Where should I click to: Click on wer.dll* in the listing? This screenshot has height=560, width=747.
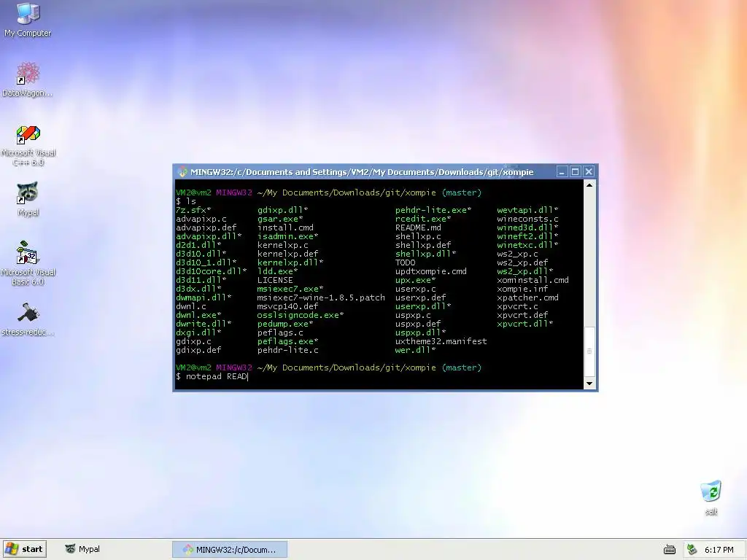coord(415,350)
